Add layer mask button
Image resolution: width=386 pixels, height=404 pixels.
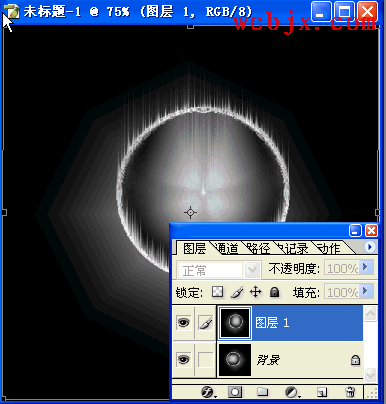coord(235,392)
